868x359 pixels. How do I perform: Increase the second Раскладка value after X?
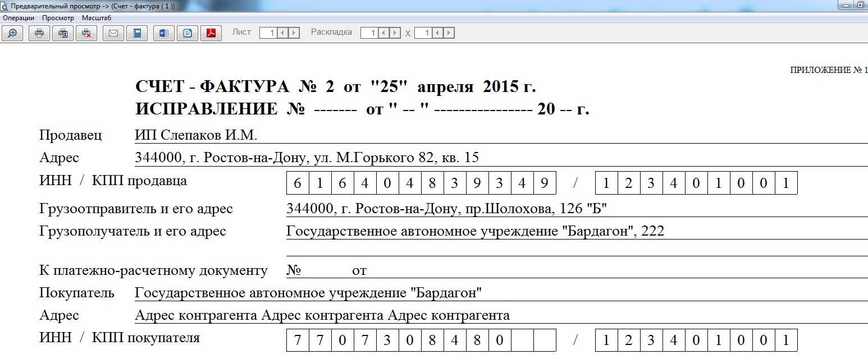tap(449, 33)
